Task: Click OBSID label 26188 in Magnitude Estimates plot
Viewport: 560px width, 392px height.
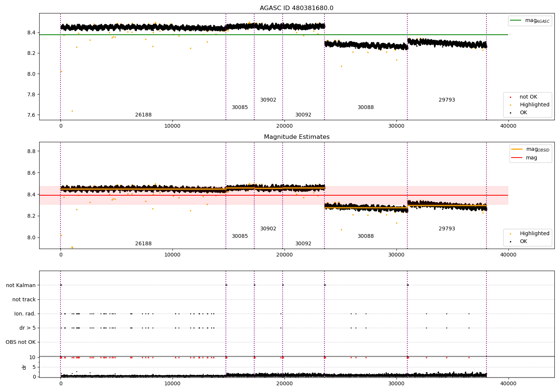Action: pos(143,244)
